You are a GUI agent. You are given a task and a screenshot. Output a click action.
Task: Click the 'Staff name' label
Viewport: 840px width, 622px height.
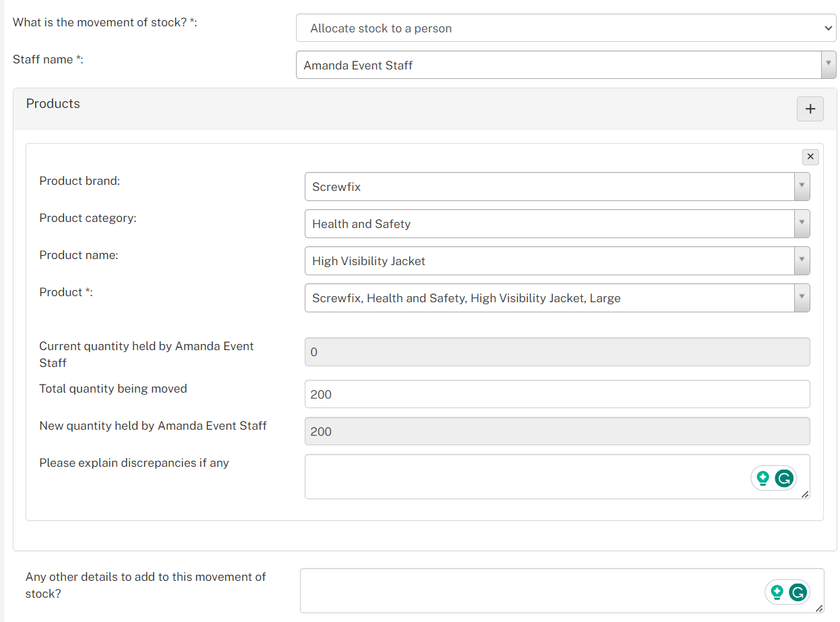48,59
